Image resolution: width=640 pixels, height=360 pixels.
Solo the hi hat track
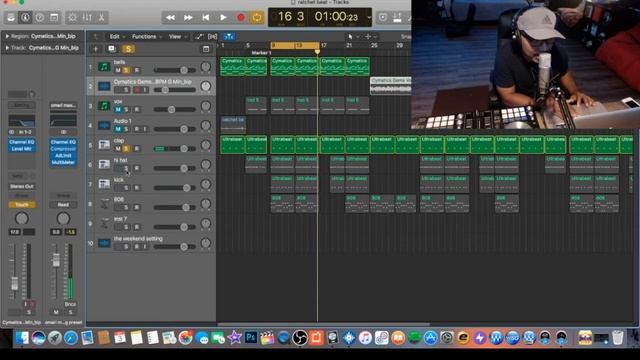click(x=126, y=168)
